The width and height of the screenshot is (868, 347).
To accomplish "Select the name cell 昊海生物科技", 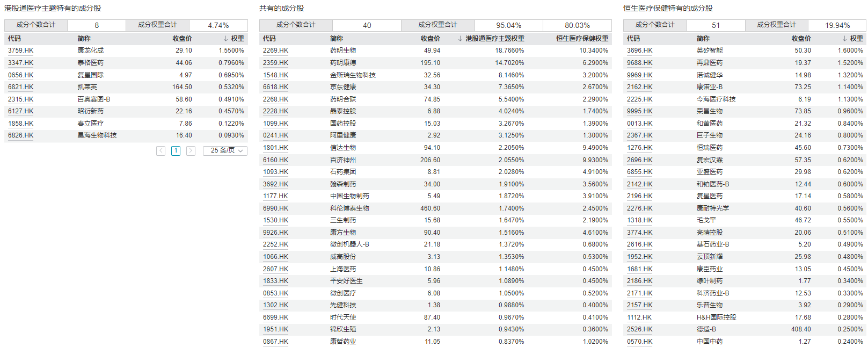I will (x=97, y=135).
